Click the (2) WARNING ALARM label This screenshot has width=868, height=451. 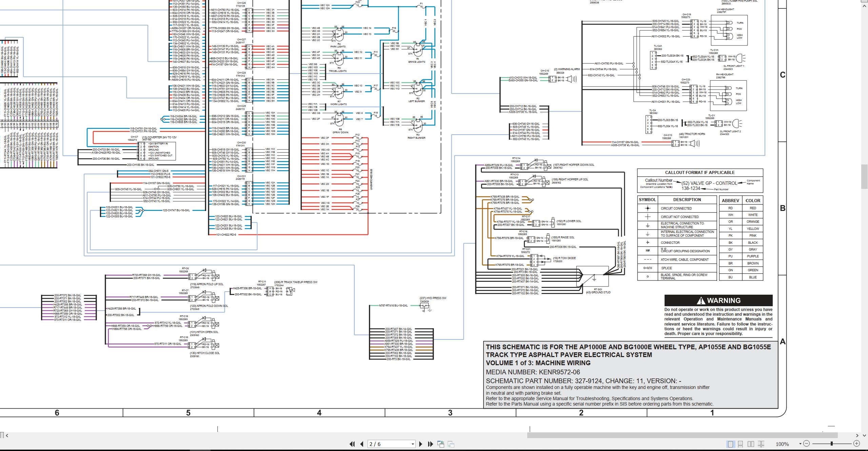click(x=567, y=69)
